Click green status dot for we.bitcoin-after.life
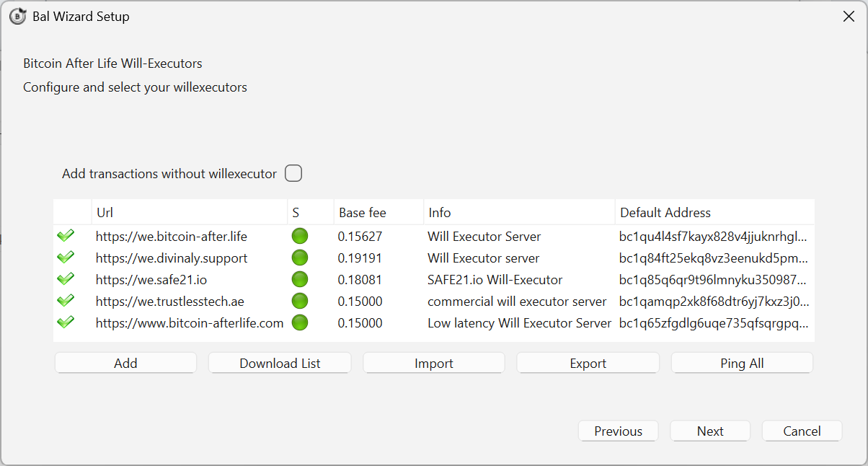Image resolution: width=868 pixels, height=466 pixels. 300,236
